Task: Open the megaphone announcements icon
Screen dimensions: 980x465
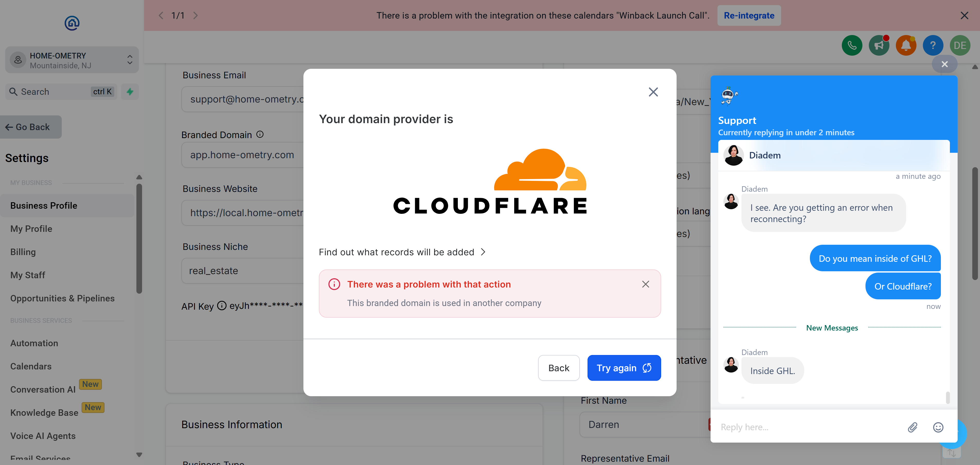Action: pos(879,46)
